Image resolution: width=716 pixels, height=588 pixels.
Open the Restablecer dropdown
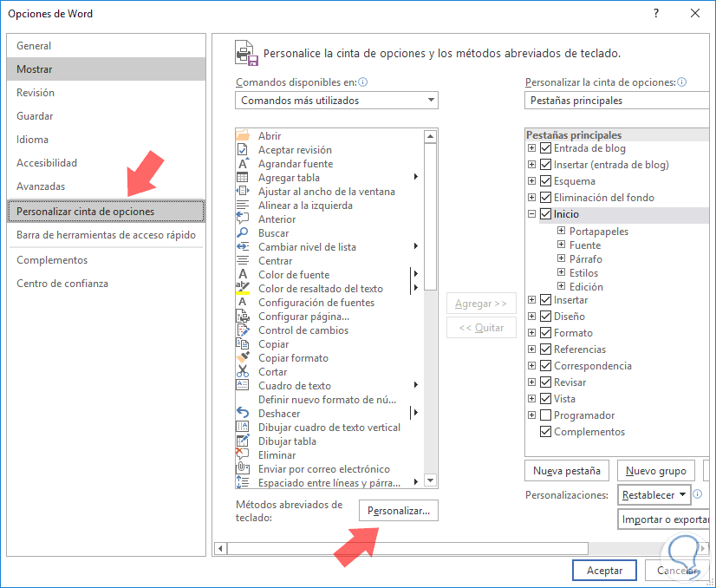654,495
